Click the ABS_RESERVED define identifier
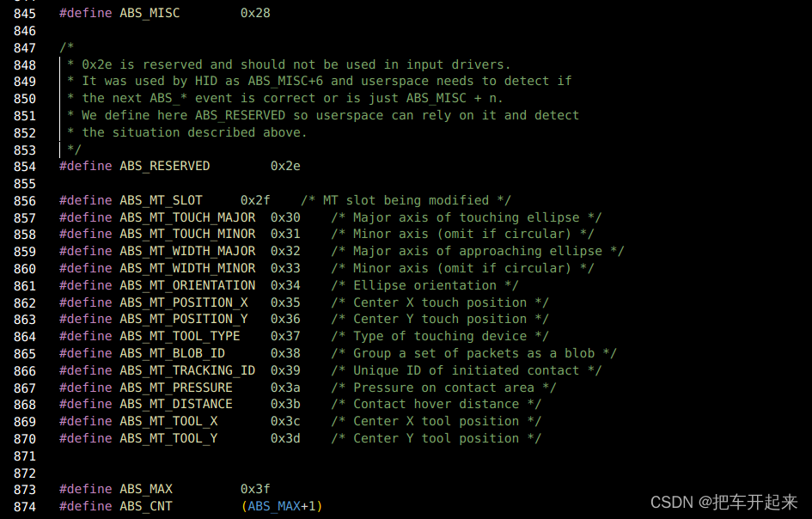812x519 pixels. [x=165, y=166]
